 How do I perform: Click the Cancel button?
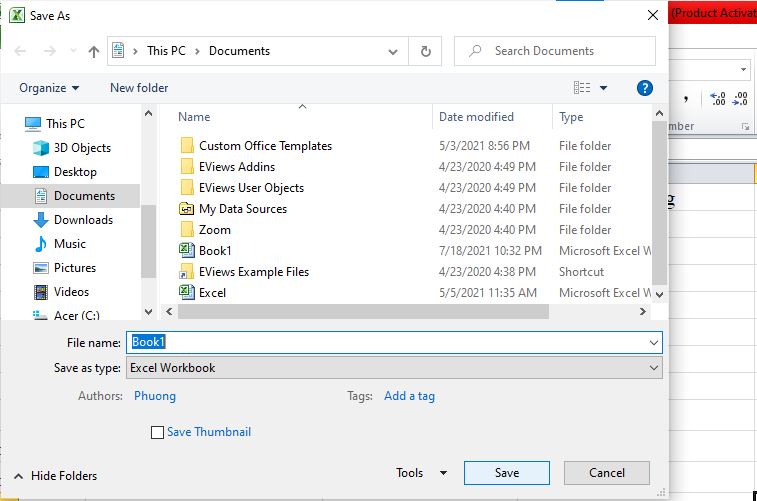coord(607,473)
